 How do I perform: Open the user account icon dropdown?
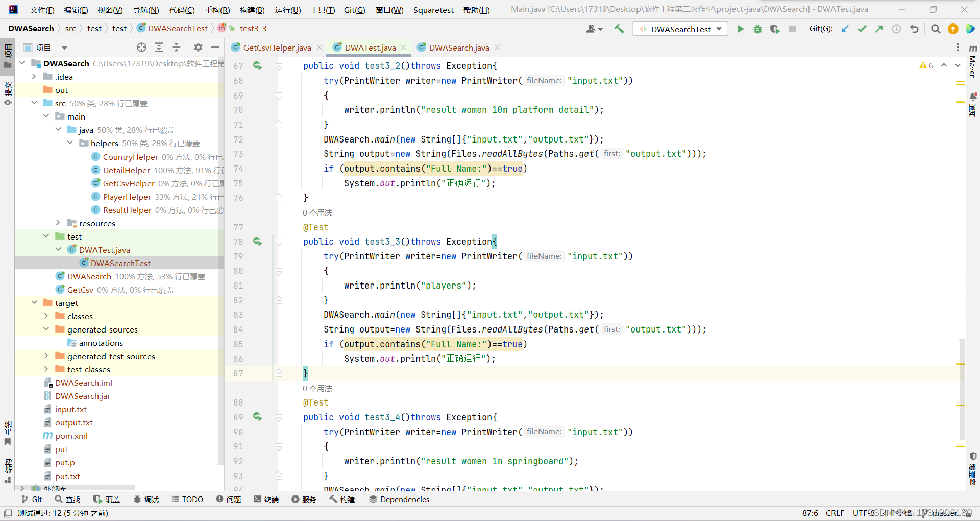(594, 29)
